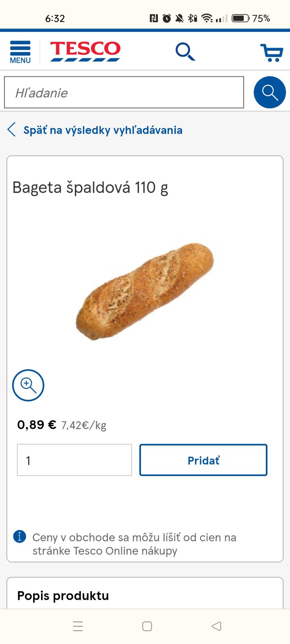Tap the 0,89 € price text

37,425
